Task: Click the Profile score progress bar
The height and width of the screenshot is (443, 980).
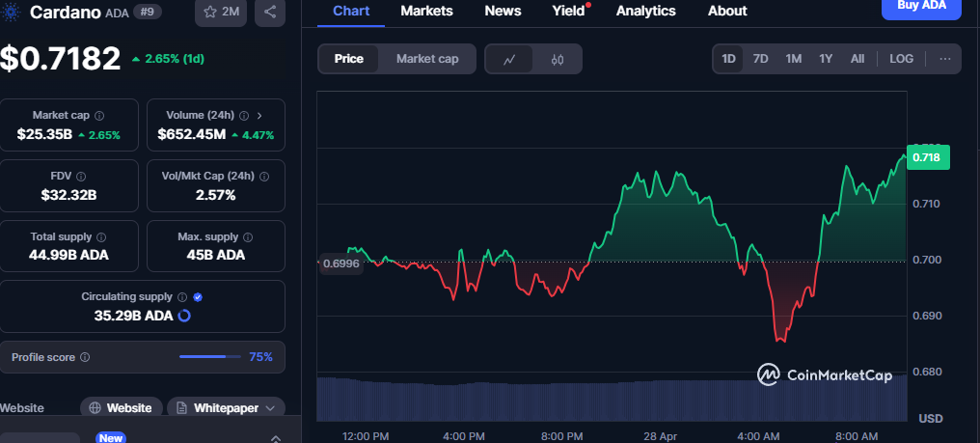Action: 210,357
